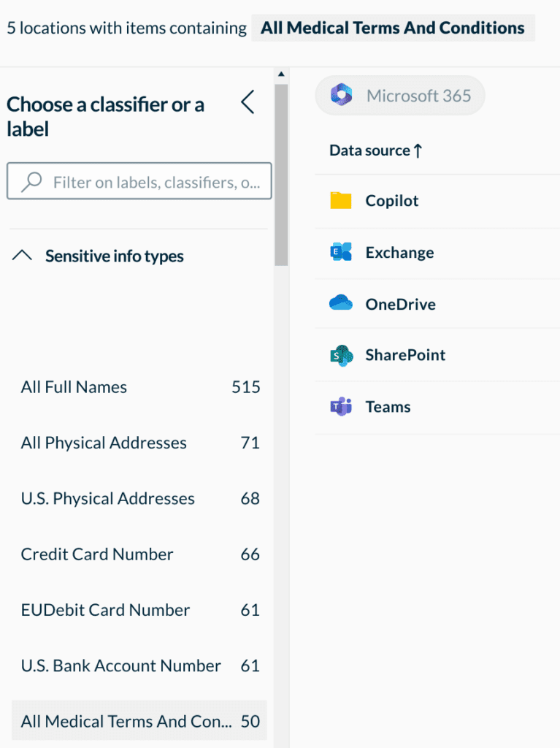Collapse the Sensitive info types section
This screenshot has height=748, width=560.
coord(23,256)
